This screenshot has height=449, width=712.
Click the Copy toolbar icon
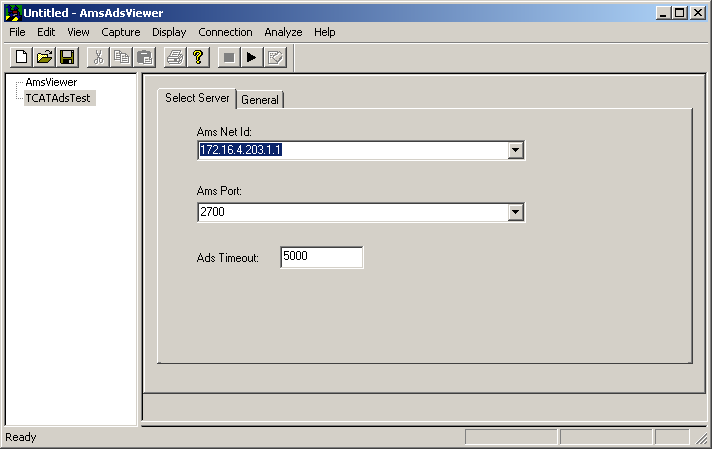pos(121,57)
